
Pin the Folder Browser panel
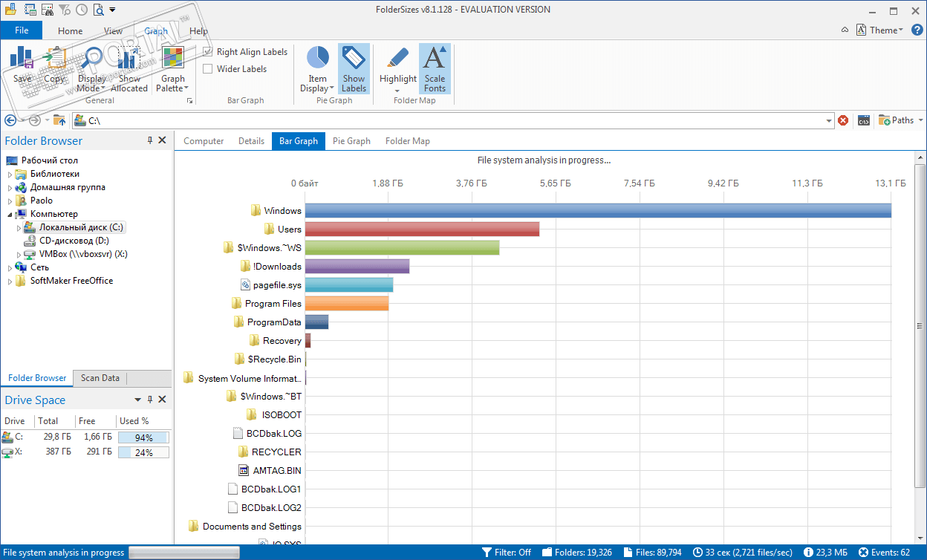[x=150, y=140]
